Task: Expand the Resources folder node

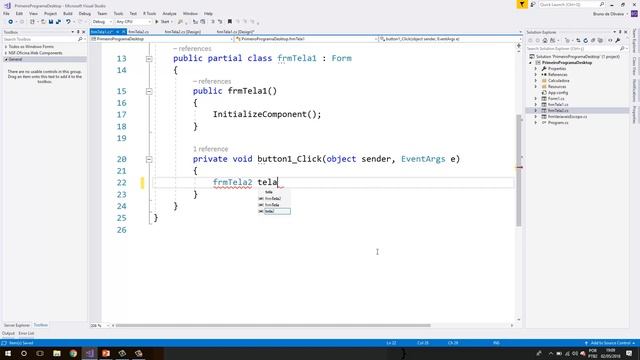Action: pyautogui.click(x=536, y=87)
